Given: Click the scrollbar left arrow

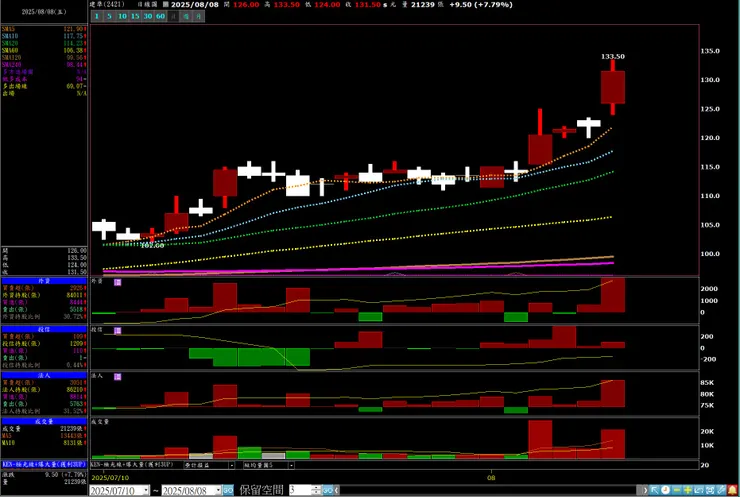Looking at the screenshot, I should 336,490.
